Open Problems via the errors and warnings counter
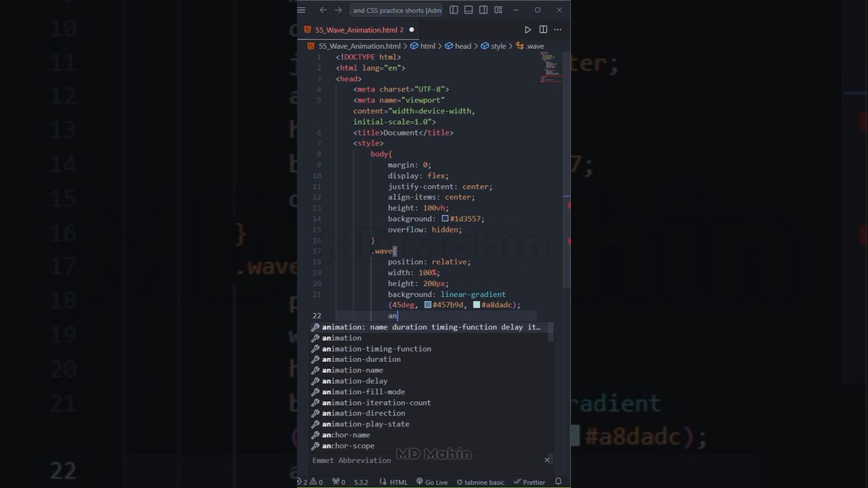868x488 pixels. click(x=310, y=483)
